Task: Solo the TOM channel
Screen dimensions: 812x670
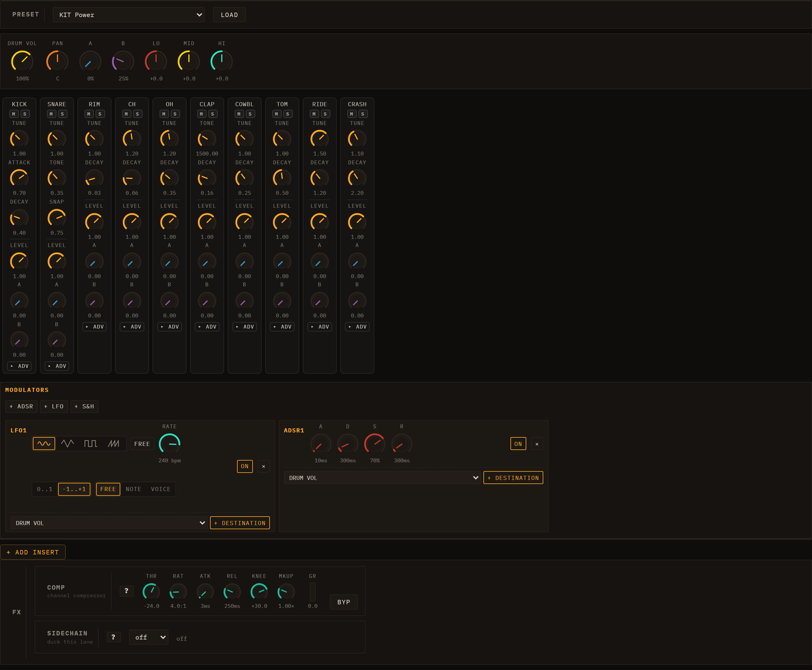Action: [287, 114]
